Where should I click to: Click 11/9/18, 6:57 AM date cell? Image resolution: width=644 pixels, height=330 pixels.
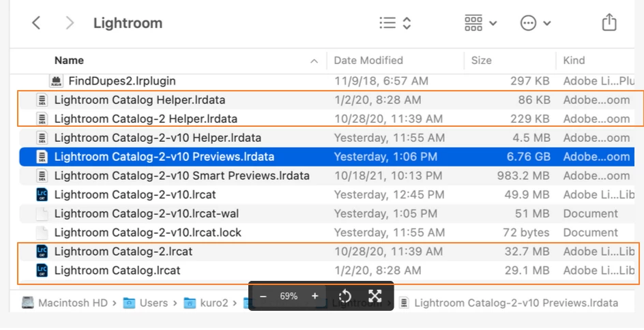coord(381,81)
